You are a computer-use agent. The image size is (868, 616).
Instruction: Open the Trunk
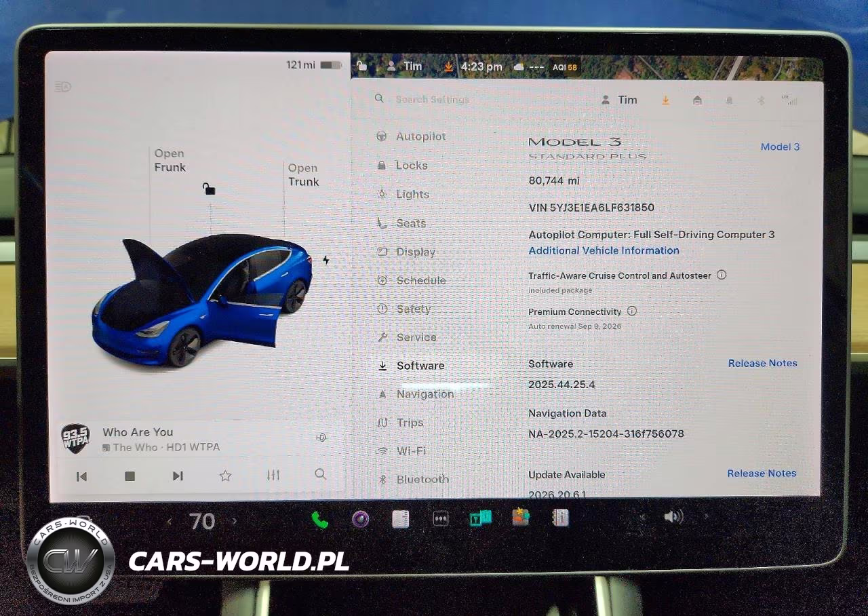pos(303,175)
